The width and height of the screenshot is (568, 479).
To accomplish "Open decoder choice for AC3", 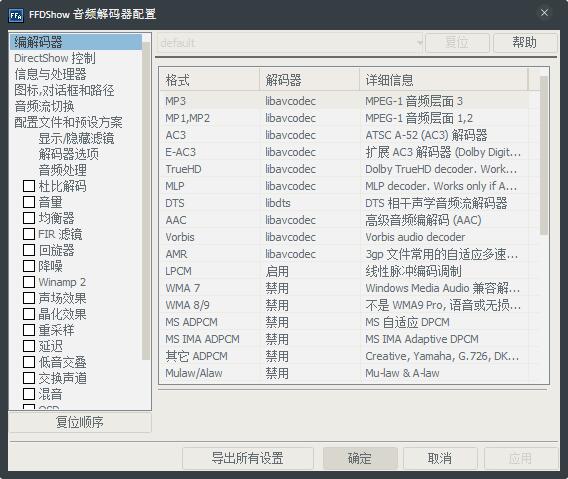I will coord(310,135).
